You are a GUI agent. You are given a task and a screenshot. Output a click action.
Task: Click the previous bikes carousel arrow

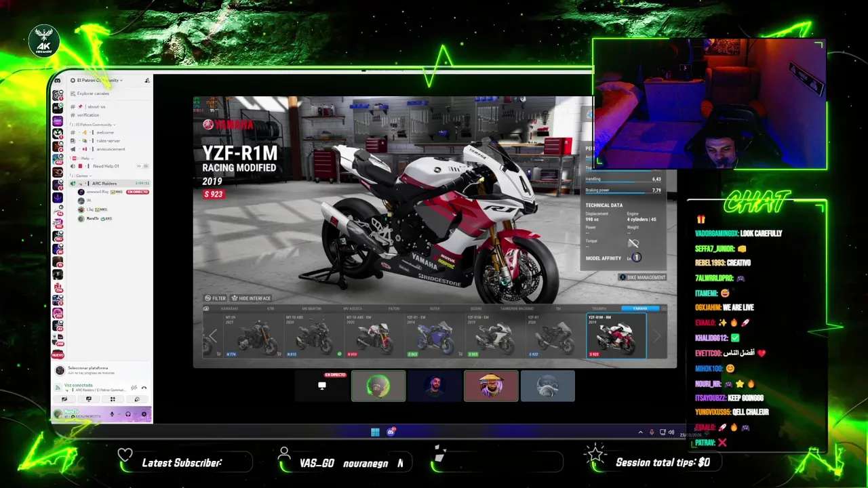[213, 335]
